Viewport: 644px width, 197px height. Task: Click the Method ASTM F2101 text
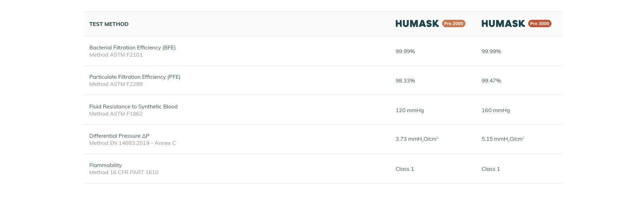click(x=116, y=55)
